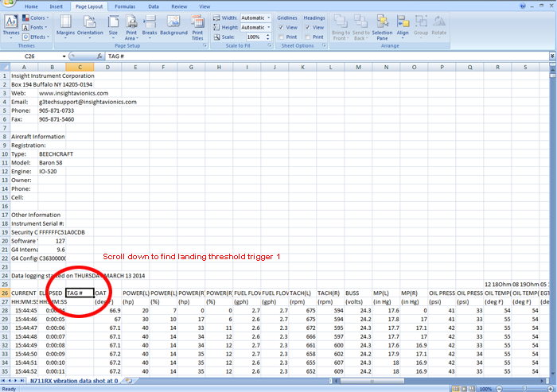Open the theme Fonts menu
Viewport: 557px width, 392px height.
35,27
